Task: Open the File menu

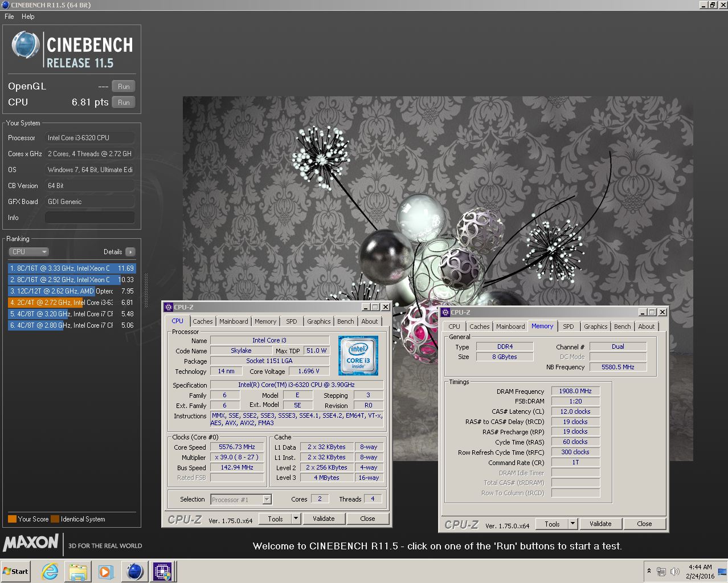Action: [9, 17]
